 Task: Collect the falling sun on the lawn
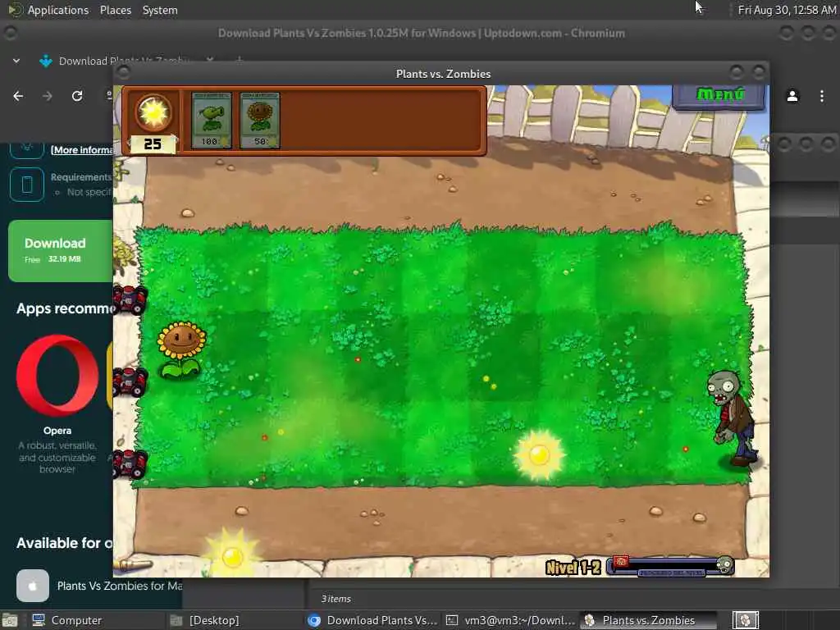coord(539,454)
